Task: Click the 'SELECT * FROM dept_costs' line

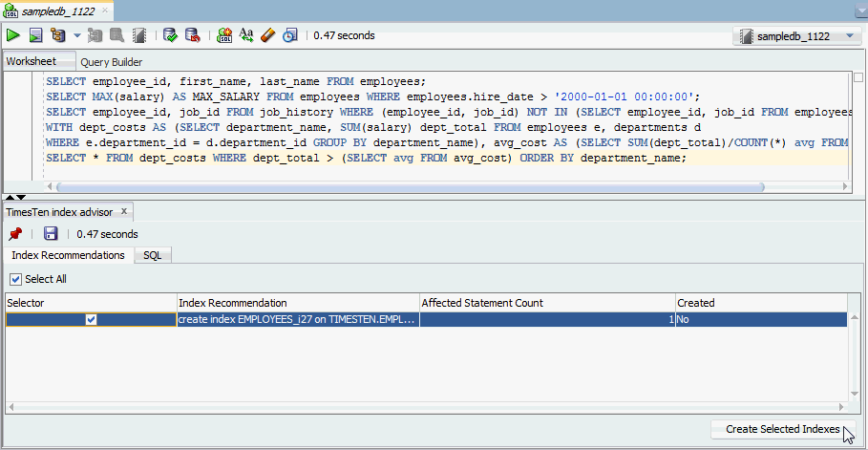Action: 366,158
